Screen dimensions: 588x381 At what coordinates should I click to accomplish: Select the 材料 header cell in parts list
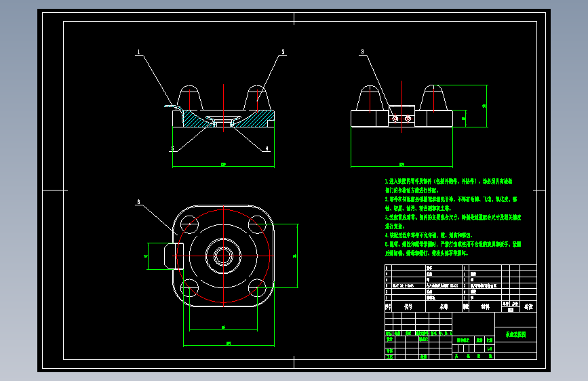pyautogui.click(x=485, y=306)
